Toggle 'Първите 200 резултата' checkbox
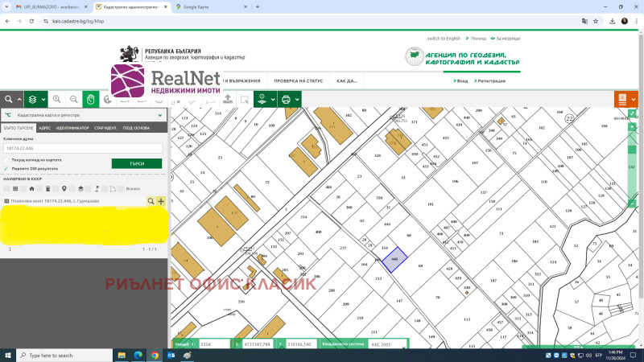 pos(6,169)
